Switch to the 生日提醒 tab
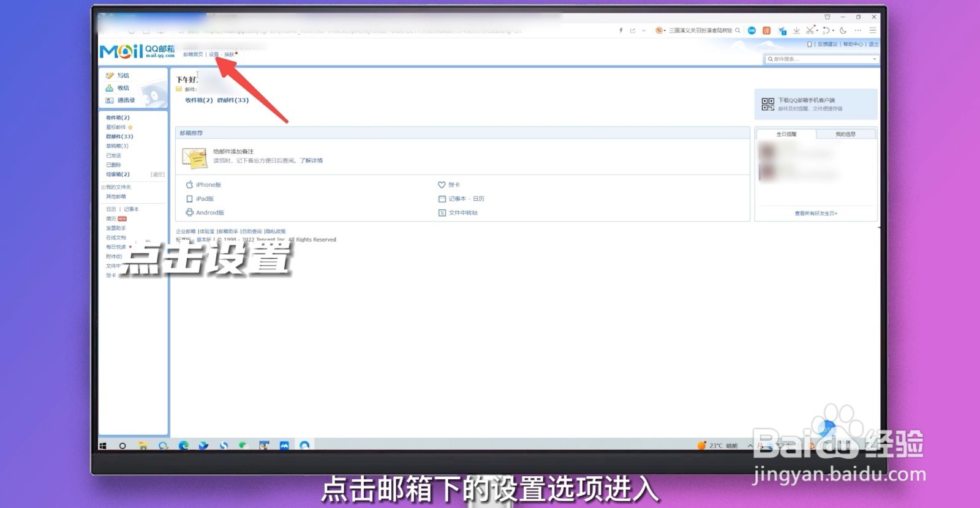The width and height of the screenshot is (980, 508). (786, 133)
